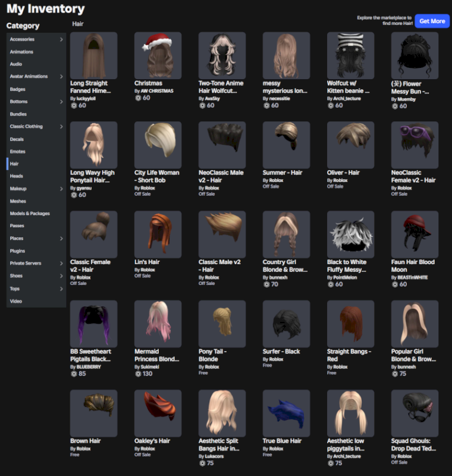Open the Long Straight Fanned Hime hair thumbnail
The width and height of the screenshot is (452, 476).
click(94, 55)
